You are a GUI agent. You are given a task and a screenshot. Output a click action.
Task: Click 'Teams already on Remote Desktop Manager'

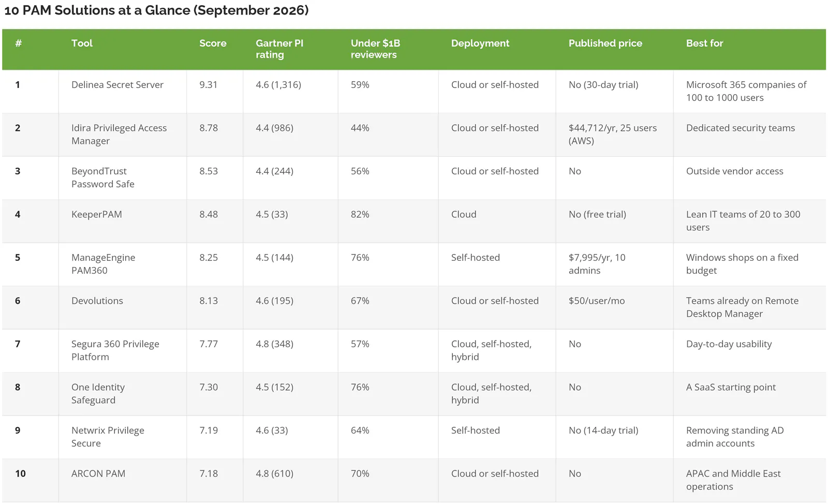coord(742,307)
